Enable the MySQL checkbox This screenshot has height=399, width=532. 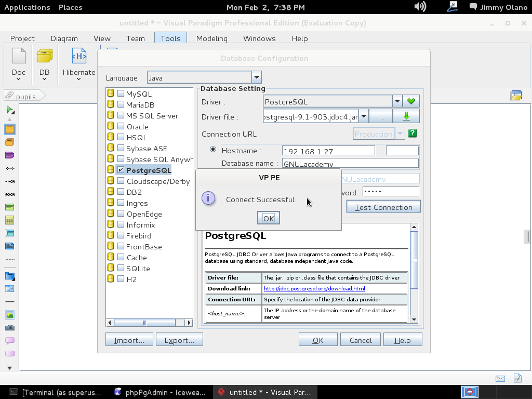(x=121, y=94)
